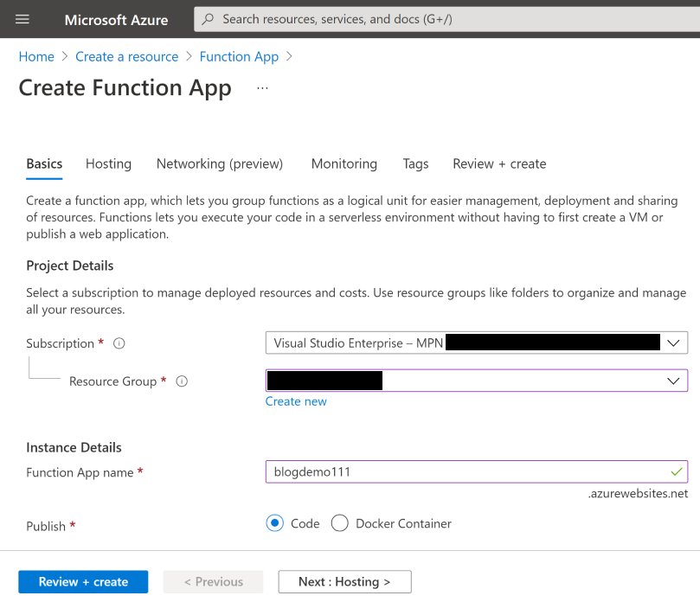700x602 pixels.
Task: Click the Previous button
Action: coord(213,581)
